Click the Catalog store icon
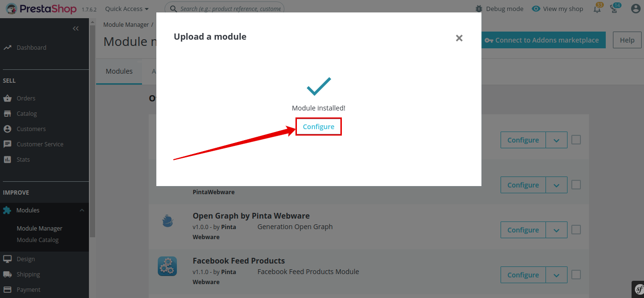The width and height of the screenshot is (644, 298). [x=7, y=114]
